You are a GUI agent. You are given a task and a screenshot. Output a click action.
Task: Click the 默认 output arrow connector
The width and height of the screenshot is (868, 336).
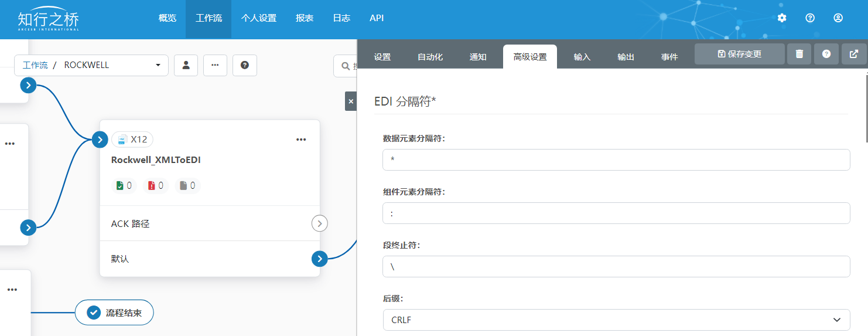319,259
